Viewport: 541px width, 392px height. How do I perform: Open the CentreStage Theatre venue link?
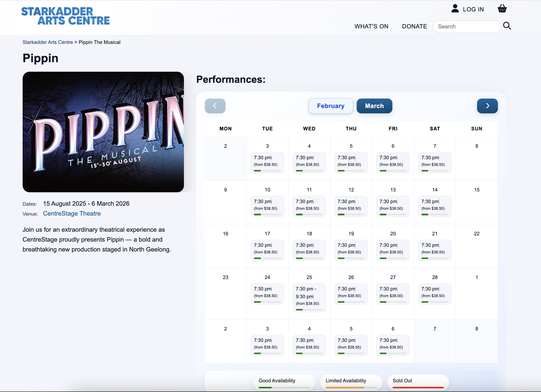point(72,213)
